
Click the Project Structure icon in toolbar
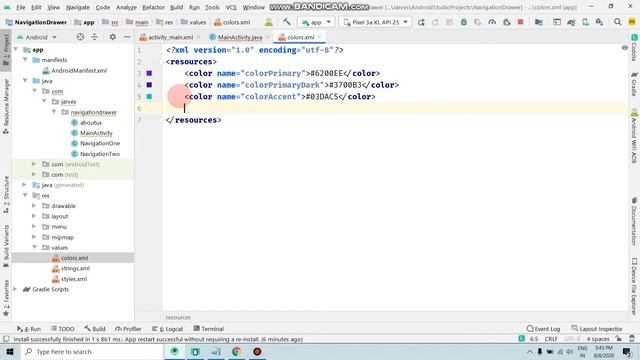(x=539, y=22)
